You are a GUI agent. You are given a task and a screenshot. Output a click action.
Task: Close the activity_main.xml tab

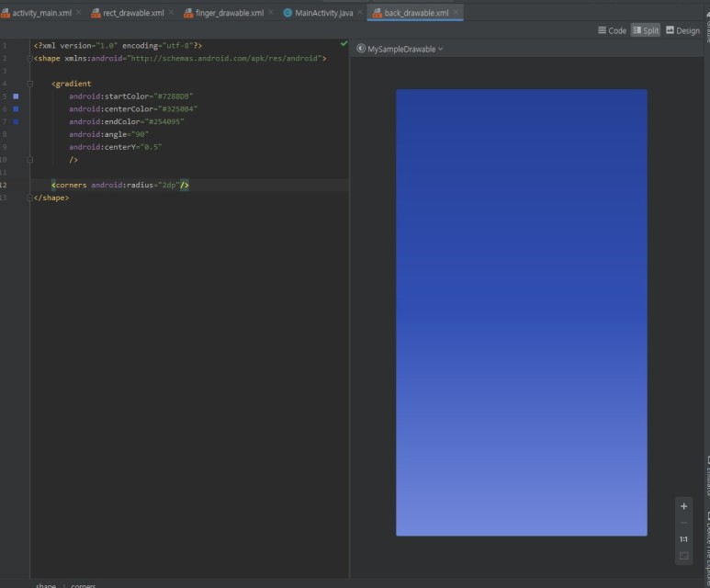(79, 13)
